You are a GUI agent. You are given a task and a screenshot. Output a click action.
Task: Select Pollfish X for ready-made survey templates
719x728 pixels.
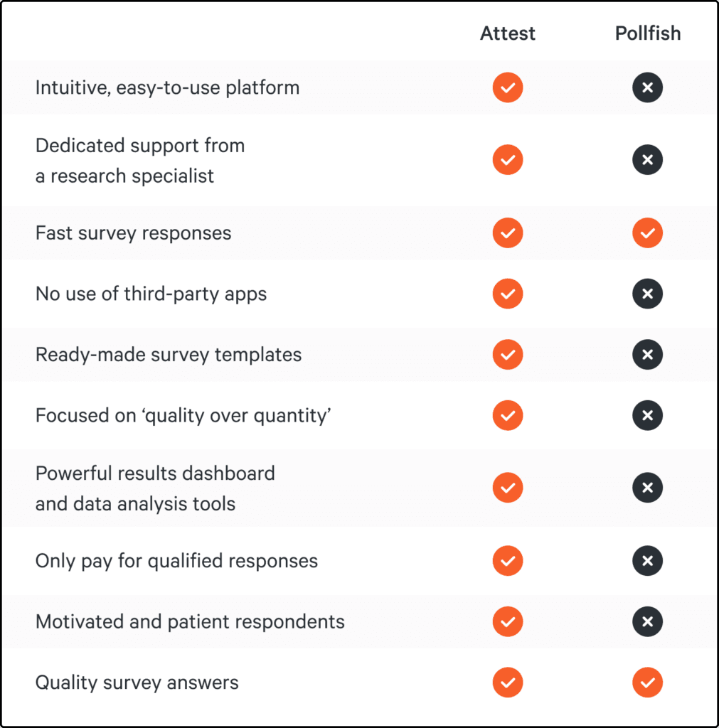pos(647,355)
